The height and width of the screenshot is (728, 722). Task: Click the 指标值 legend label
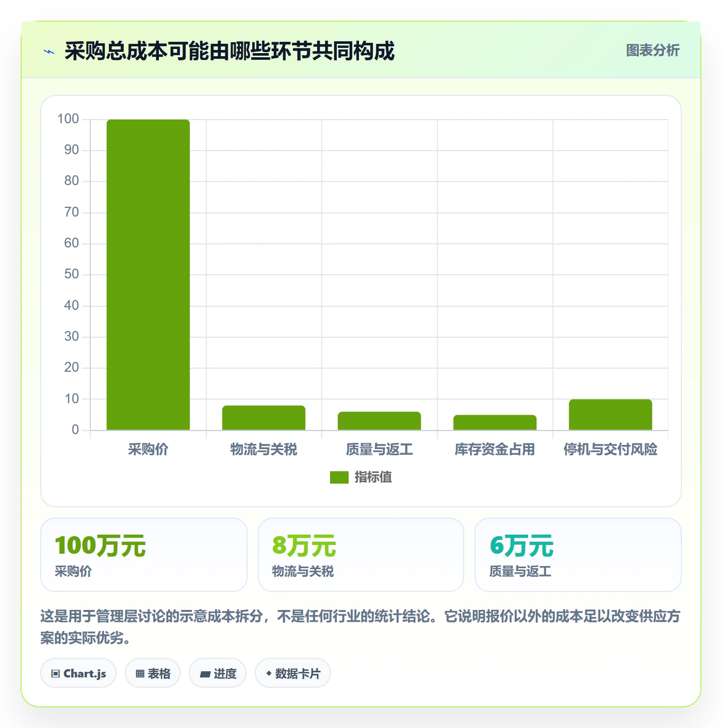click(x=373, y=477)
